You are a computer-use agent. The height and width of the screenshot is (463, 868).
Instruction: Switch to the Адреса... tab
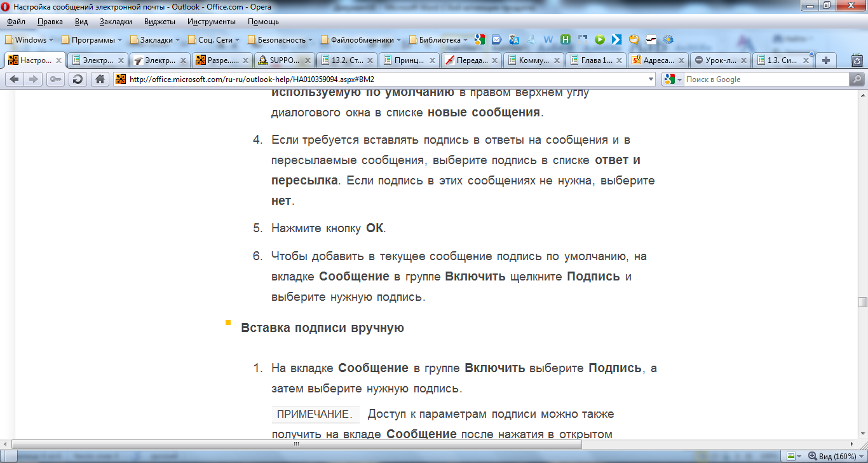(x=658, y=60)
